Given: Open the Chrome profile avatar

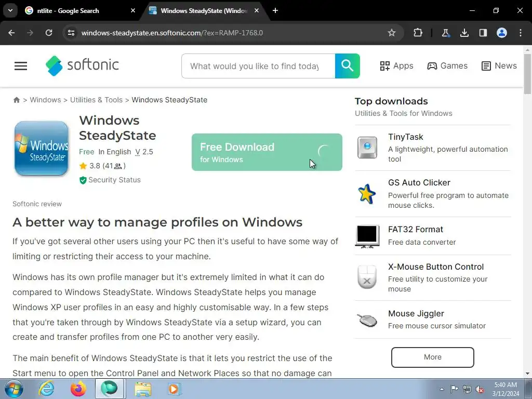Looking at the screenshot, I should coord(502,33).
